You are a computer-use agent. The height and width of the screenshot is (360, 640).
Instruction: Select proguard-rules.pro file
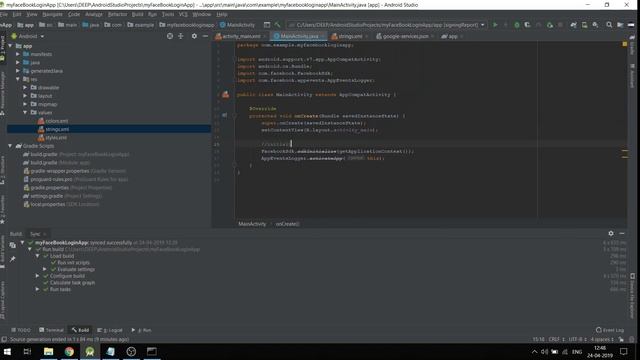(x=51, y=179)
